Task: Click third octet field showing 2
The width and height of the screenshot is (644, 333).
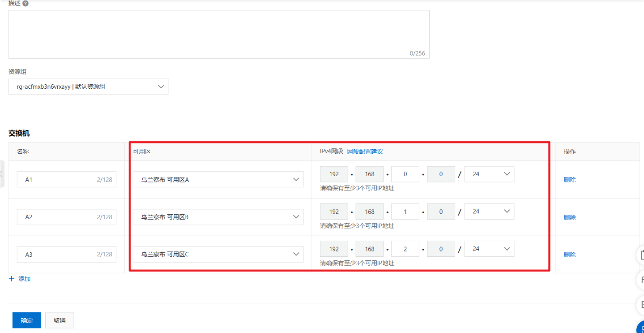Action: point(405,249)
